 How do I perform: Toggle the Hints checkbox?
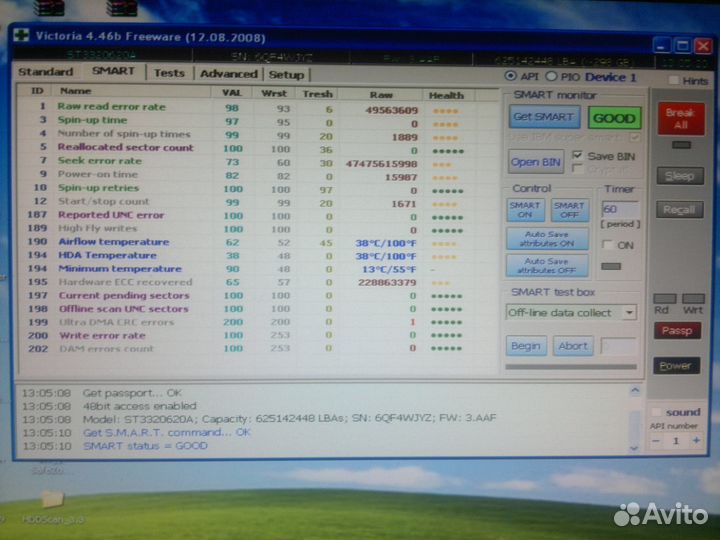pyautogui.click(x=673, y=80)
